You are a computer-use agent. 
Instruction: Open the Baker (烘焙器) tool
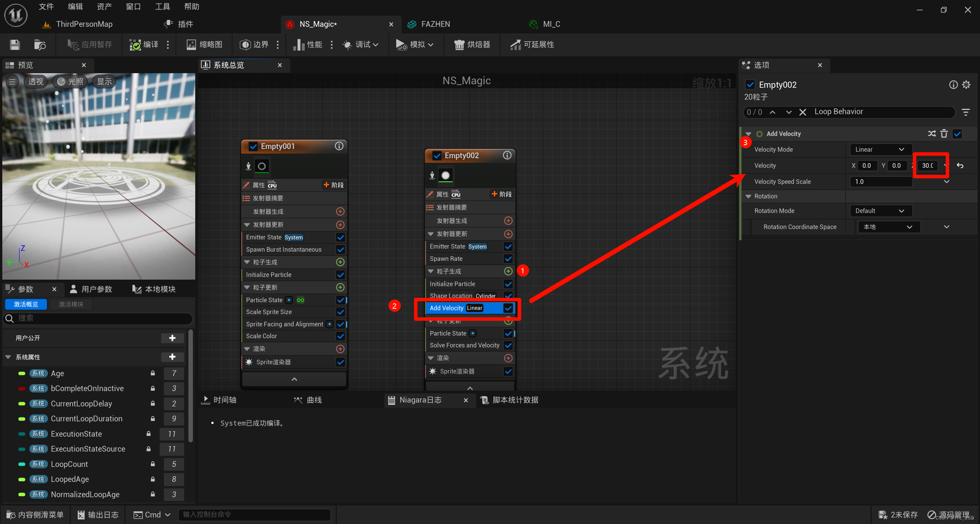[472, 45]
